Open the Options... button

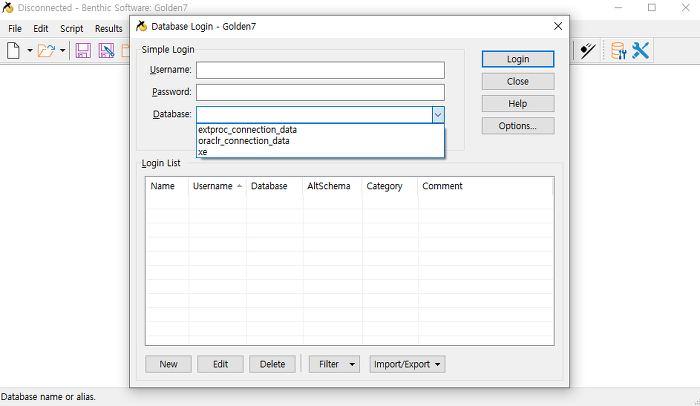click(x=518, y=126)
